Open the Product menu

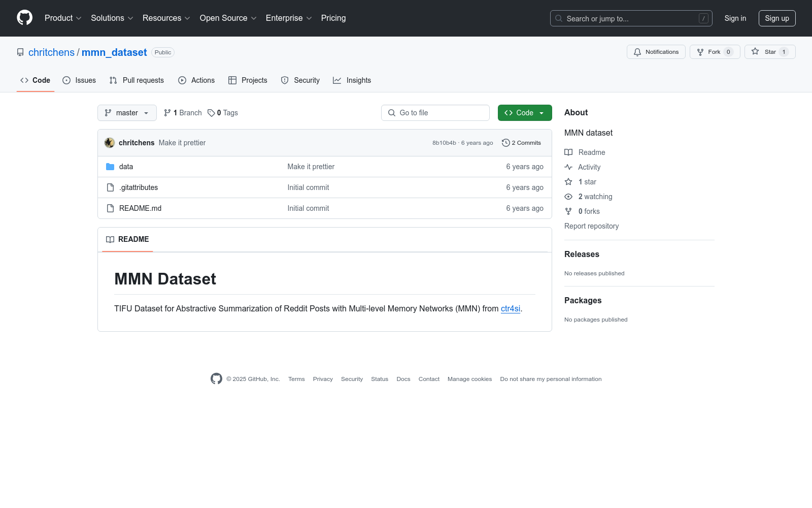63,18
